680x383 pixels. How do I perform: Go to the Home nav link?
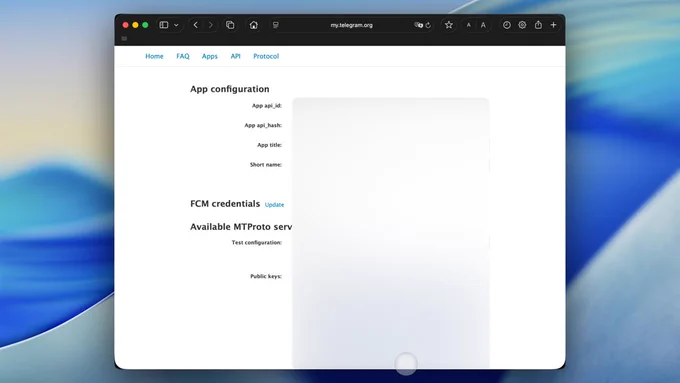tap(154, 56)
